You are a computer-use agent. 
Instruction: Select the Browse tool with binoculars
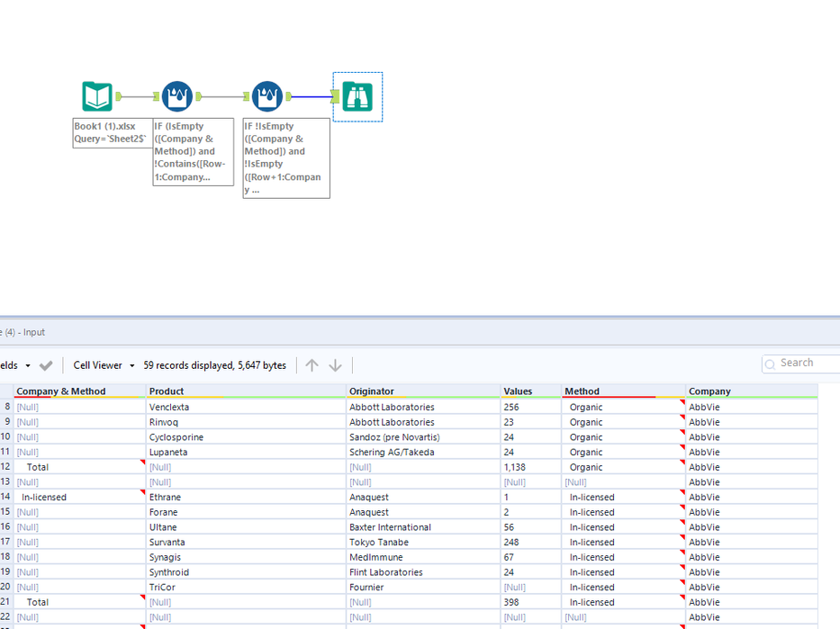pos(357,96)
